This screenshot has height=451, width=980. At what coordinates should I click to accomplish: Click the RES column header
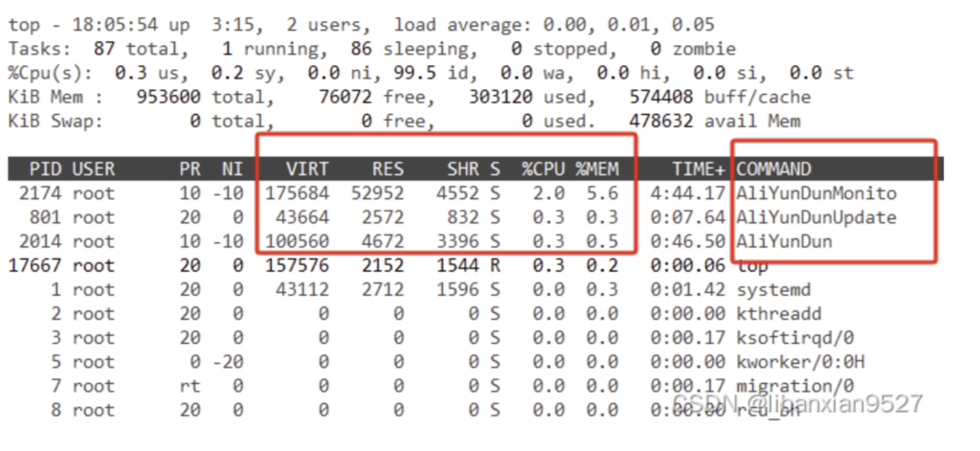388,169
